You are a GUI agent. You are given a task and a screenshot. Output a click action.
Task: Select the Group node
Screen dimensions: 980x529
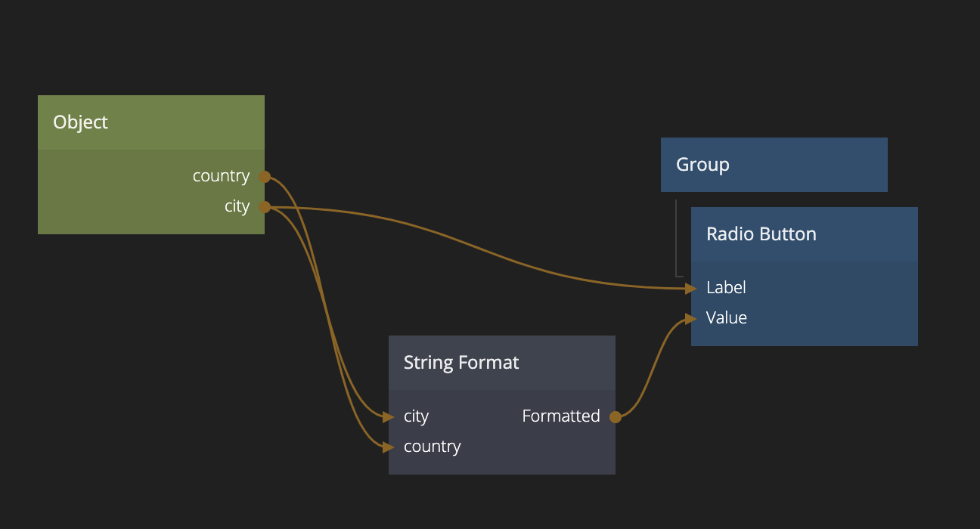click(702, 165)
